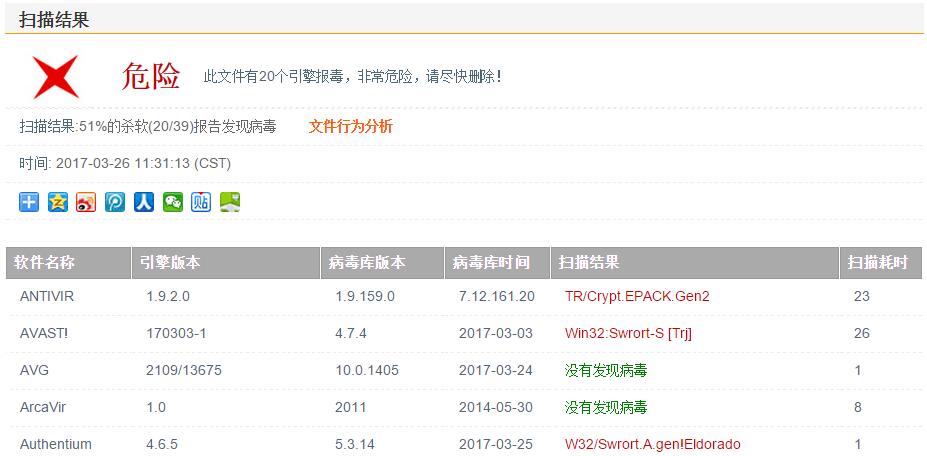Click database date 2017-03-03
Image resolution: width=927 pixels, height=456 pixels.
tap(495, 333)
